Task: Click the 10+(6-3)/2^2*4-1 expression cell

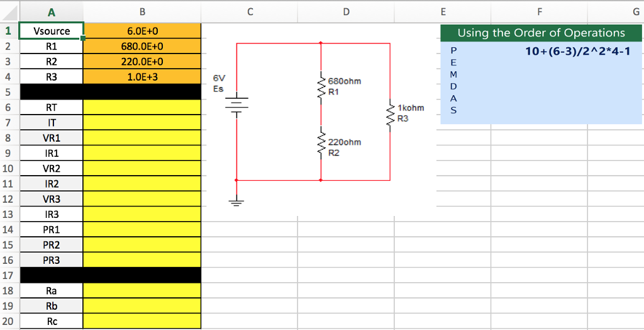Action: click(x=577, y=51)
